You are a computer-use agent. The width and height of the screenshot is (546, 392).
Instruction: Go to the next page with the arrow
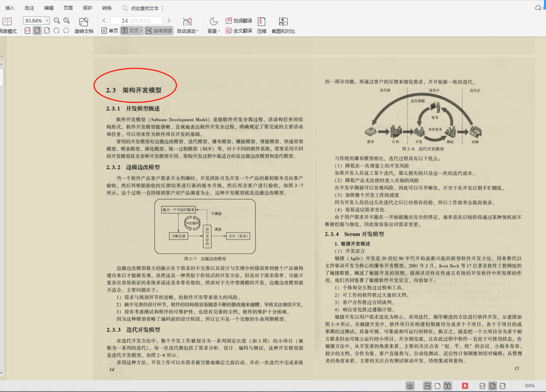pyautogui.click(x=169, y=20)
